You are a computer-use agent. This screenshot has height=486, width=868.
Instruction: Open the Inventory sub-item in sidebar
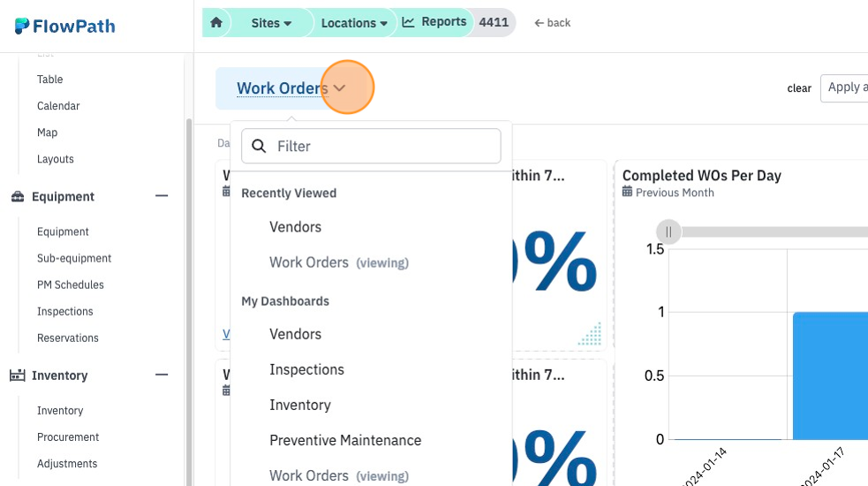tap(60, 411)
